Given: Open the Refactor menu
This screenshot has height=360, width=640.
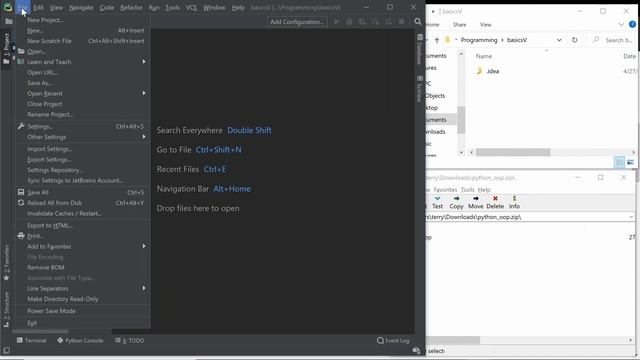Looking at the screenshot, I should coord(131,7).
